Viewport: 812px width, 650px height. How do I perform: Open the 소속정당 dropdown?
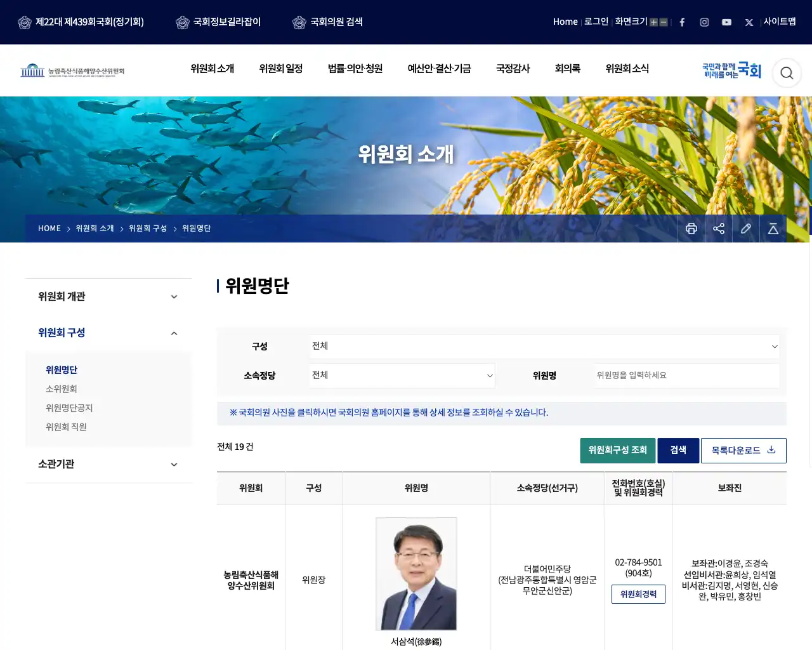[402, 376]
